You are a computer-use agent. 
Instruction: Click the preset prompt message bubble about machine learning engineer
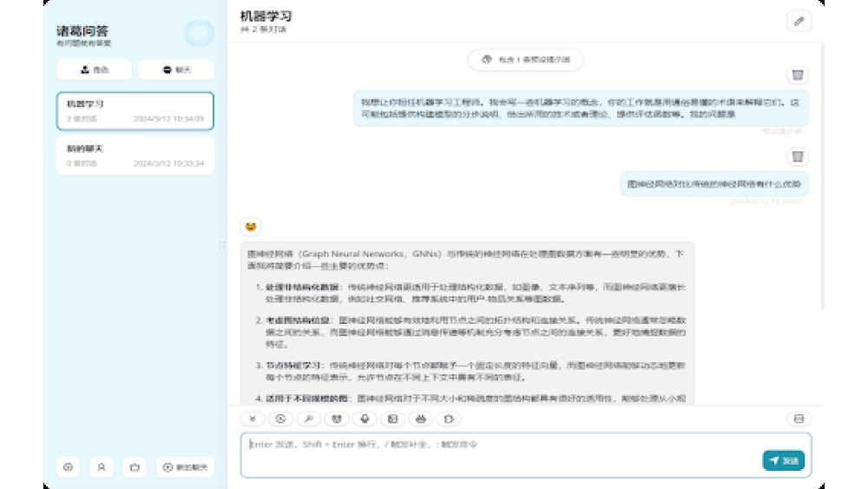(x=581, y=108)
